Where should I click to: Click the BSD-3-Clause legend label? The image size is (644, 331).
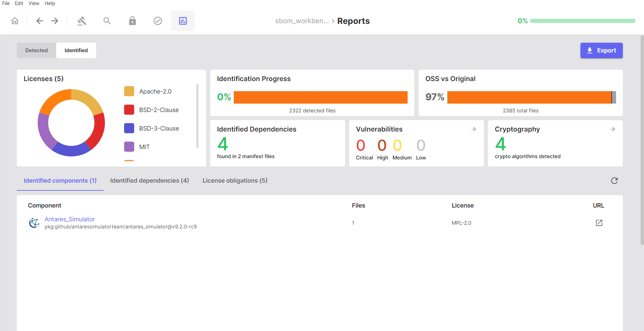(x=159, y=128)
